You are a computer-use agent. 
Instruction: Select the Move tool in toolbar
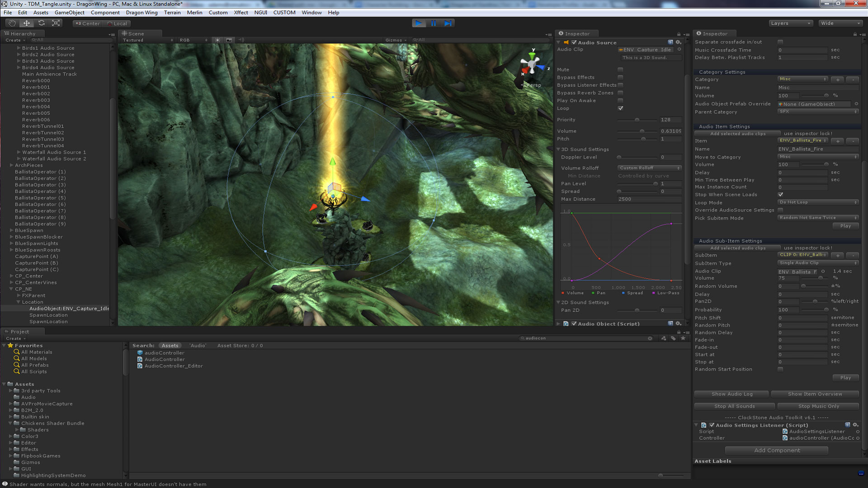[x=27, y=23]
